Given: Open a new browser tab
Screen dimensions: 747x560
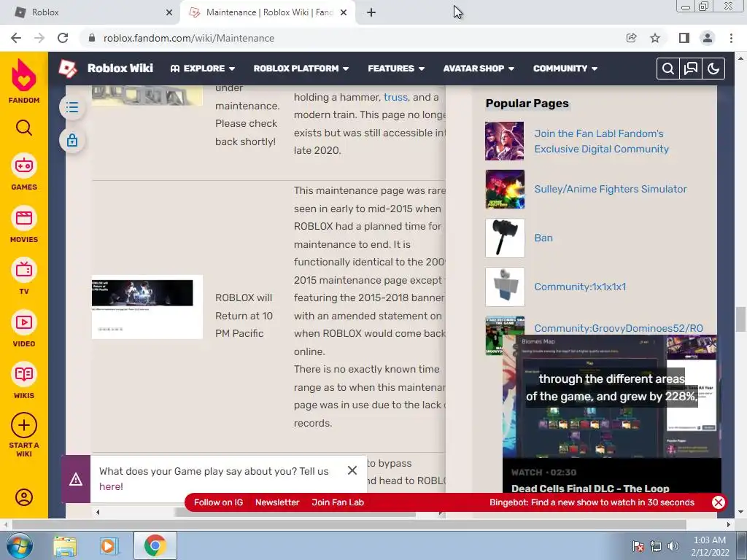Looking at the screenshot, I should click(x=371, y=12).
